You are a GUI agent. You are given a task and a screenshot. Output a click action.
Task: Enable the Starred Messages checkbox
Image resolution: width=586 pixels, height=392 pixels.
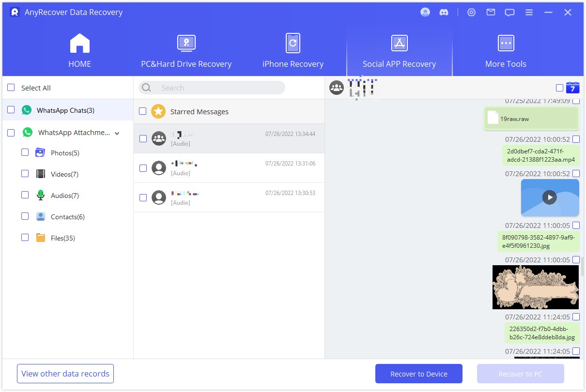point(142,111)
